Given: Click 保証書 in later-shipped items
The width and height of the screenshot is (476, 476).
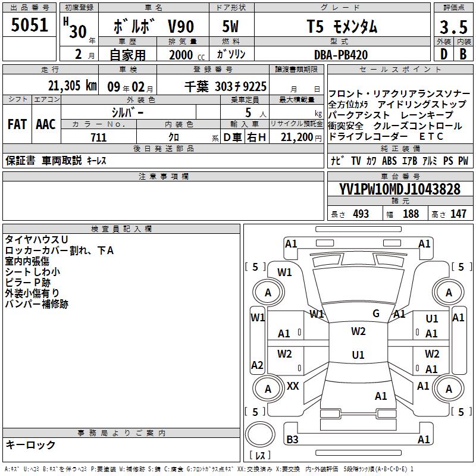Looking at the screenshot, I should [20, 161].
